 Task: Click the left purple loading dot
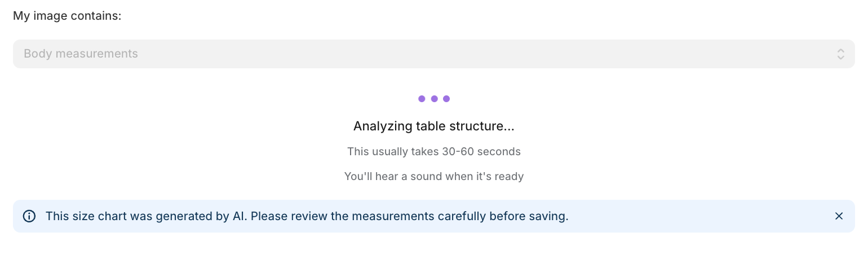422,99
